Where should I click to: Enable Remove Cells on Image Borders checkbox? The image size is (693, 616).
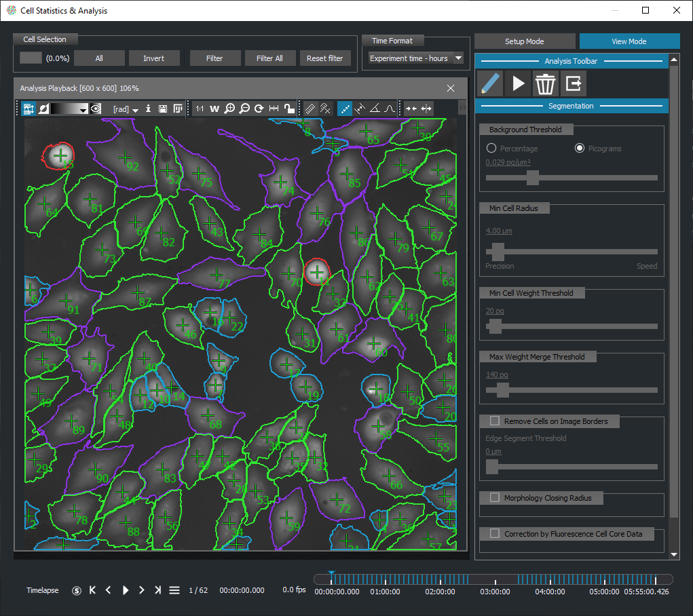click(495, 421)
